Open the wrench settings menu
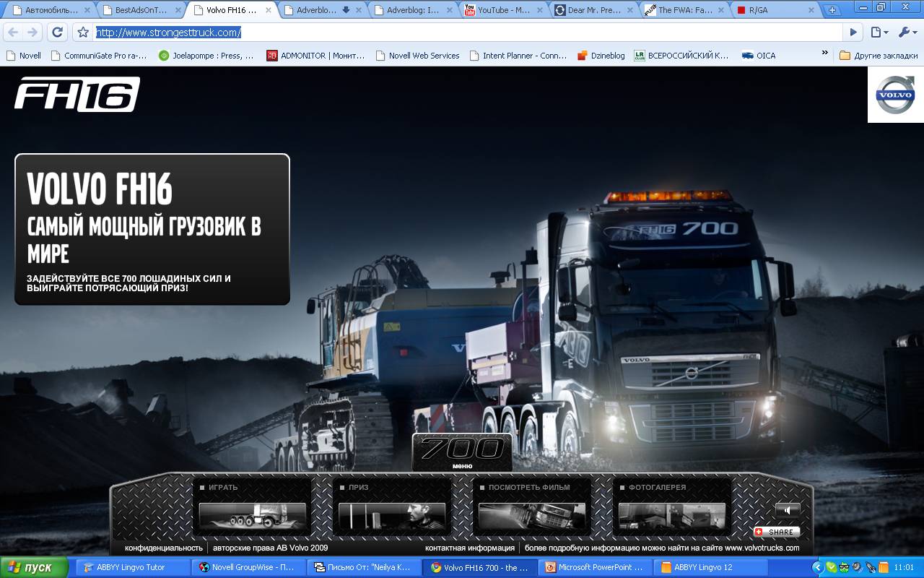This screenshot has height=578, width=924. (x=907, y=33)
